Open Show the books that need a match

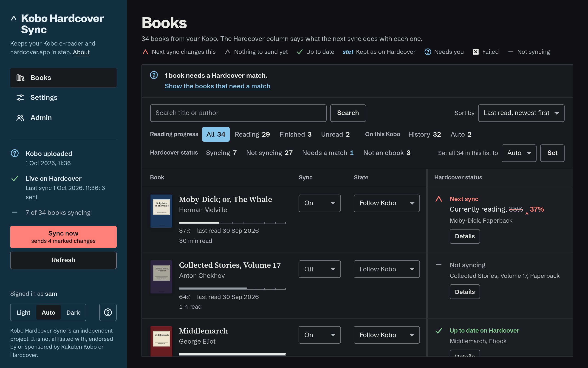[x=218, y=86]
